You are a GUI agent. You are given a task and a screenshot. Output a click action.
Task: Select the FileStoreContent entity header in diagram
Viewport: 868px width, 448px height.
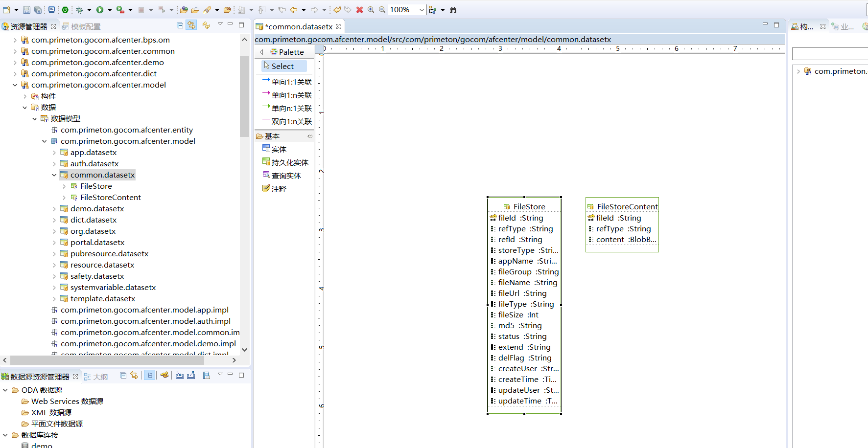[x=627, y=206]
